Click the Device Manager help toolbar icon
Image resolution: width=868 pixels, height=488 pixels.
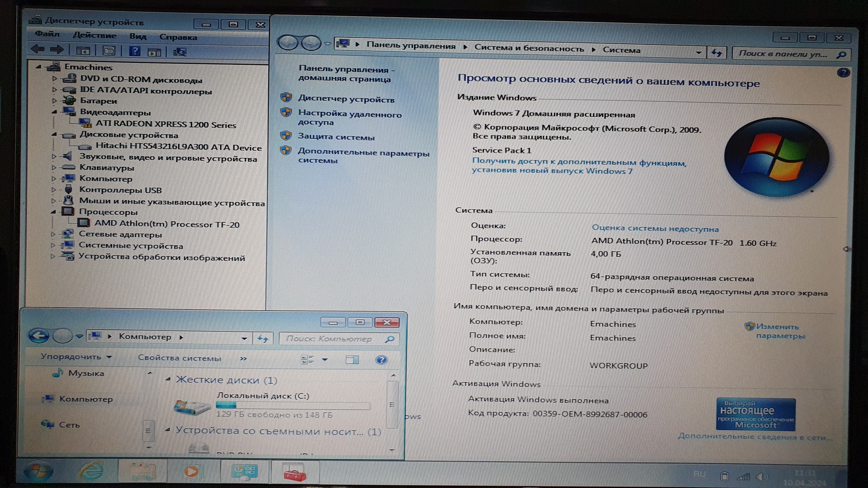134,51
